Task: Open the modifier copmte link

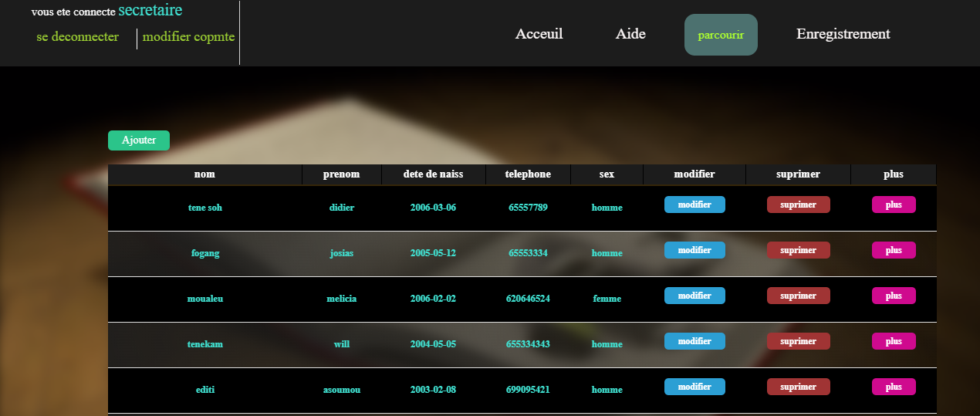Action: point(188,37)
